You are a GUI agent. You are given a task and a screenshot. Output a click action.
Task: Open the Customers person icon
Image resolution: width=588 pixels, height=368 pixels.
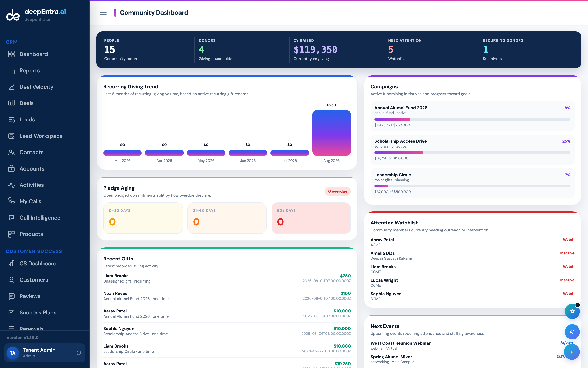tap(11, 280)
